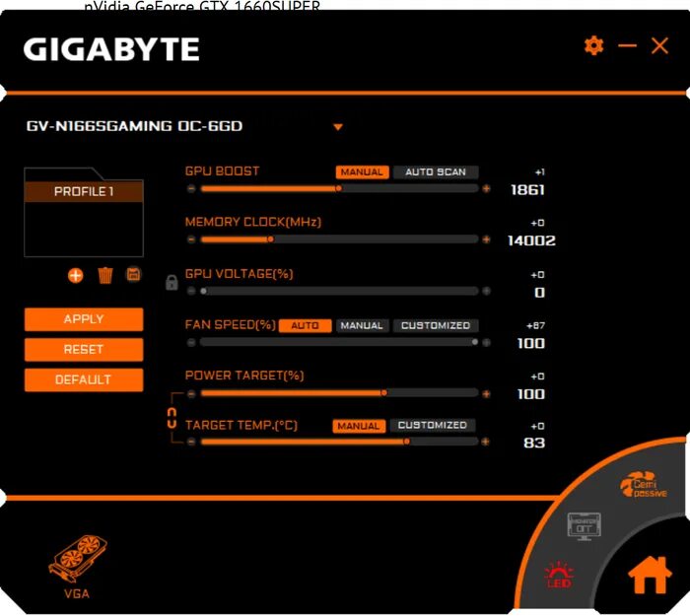Click the Fan Speed slider track
The image size is (690, 616).
point(339,342)
